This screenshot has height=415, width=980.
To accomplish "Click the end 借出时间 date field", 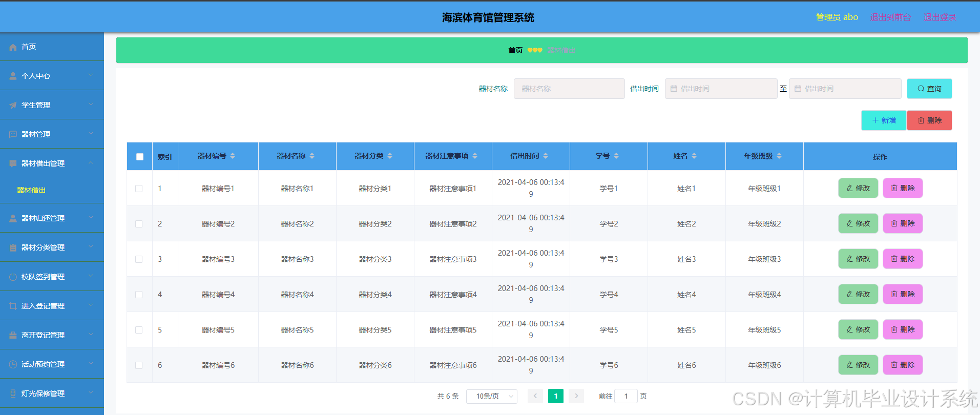I will click(845, 89).
